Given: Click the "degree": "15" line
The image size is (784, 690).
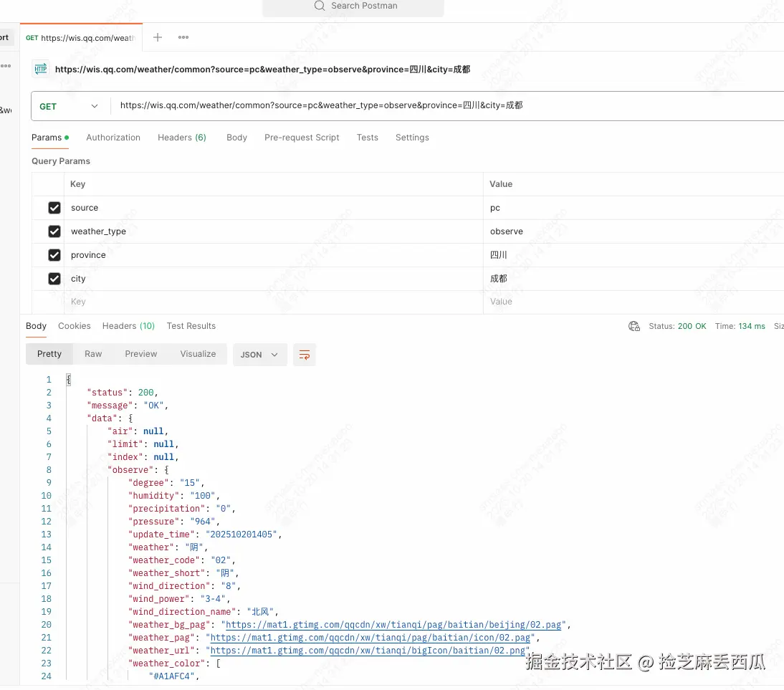Looking at the screenshot, I should (166, 483).
